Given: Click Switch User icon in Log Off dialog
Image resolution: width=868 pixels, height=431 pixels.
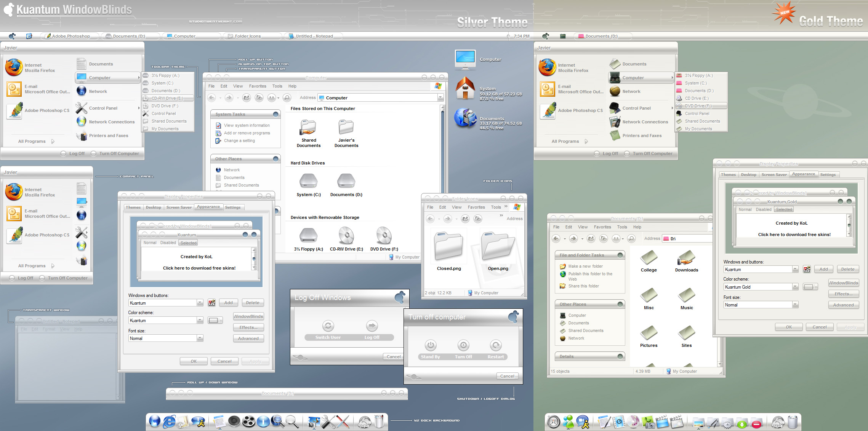Looking at the screenshot, I should (328, 326).
